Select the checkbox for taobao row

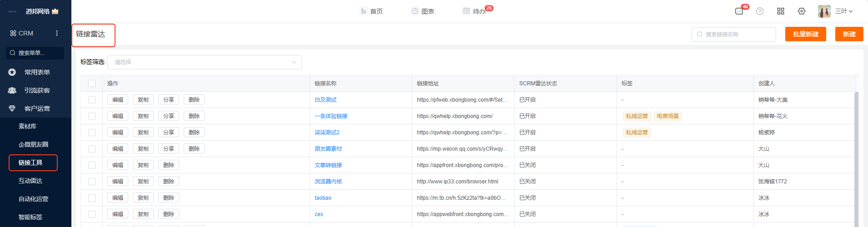tap(92, 198)
